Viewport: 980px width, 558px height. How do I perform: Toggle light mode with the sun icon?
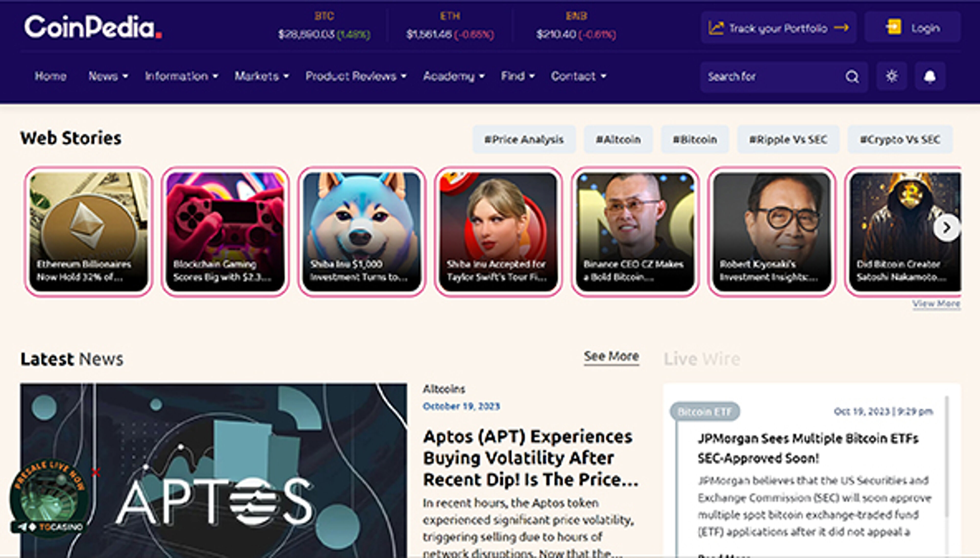click(891, 76)
